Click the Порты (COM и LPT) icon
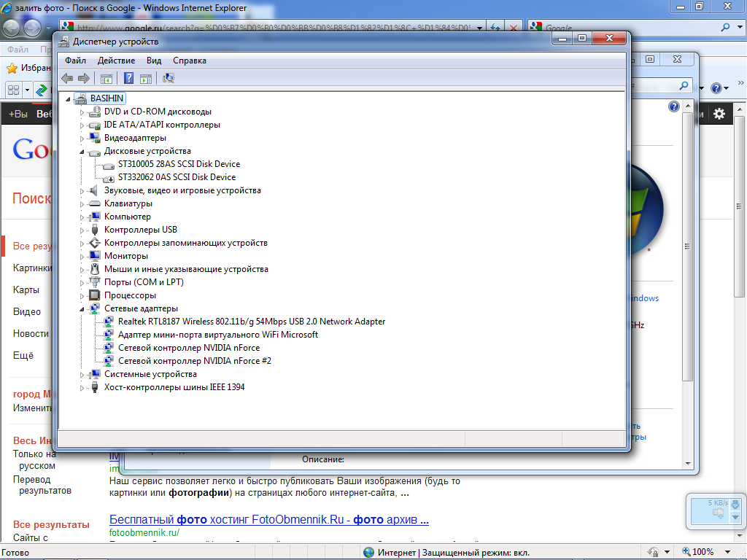Viewport: 747px width, 560px height. (95, 282)
